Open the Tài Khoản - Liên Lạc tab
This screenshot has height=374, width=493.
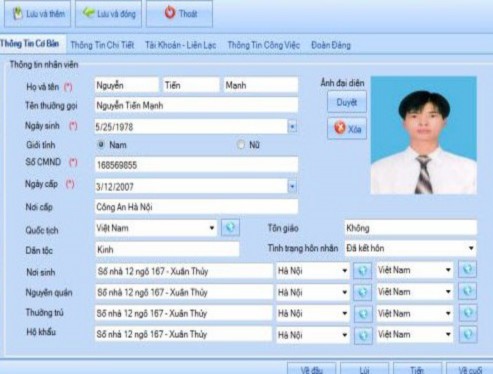click(181, 45)
